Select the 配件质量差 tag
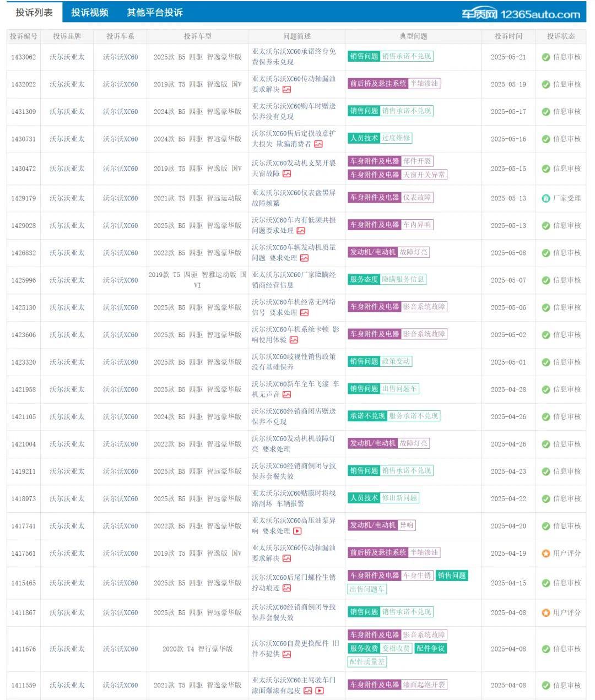The image size is (595, 700). [367, 661]
